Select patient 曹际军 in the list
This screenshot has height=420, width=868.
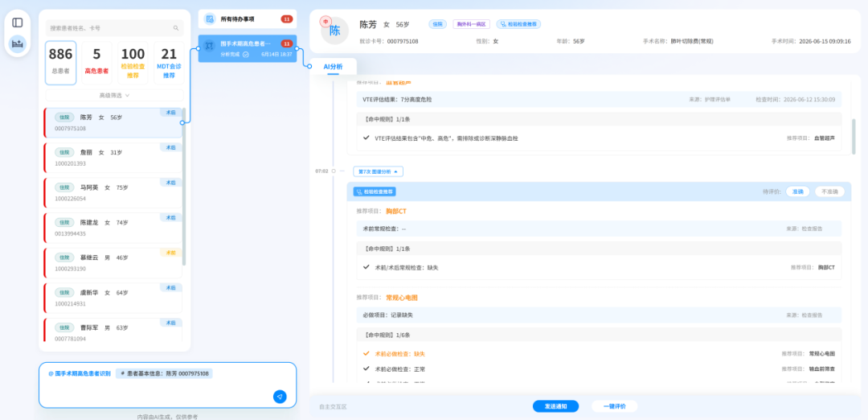point(113,330)
